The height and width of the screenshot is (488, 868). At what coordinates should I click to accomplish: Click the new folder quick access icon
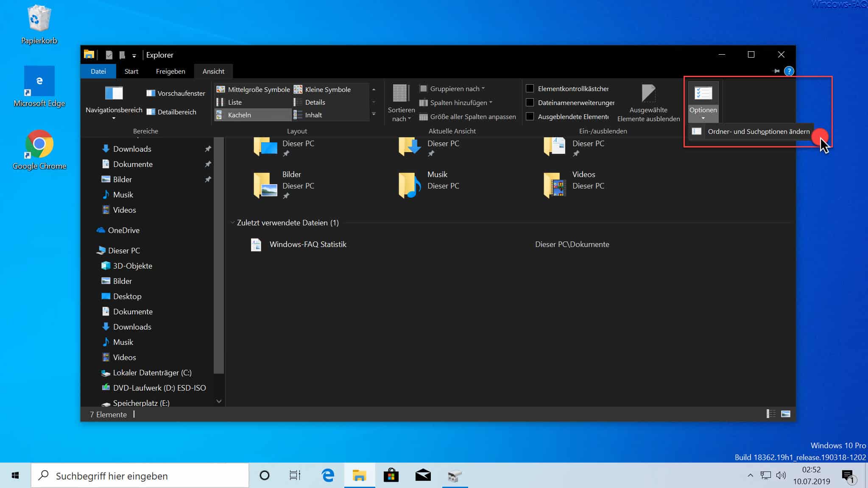click(122, 55)
